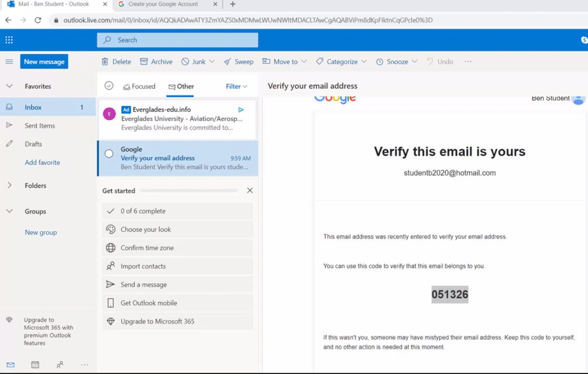Click the Outlook Search box

(x=178, y=40)
